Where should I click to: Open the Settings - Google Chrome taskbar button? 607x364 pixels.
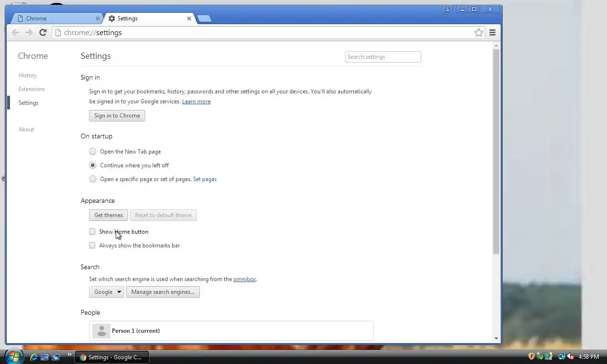pos(111,357)
